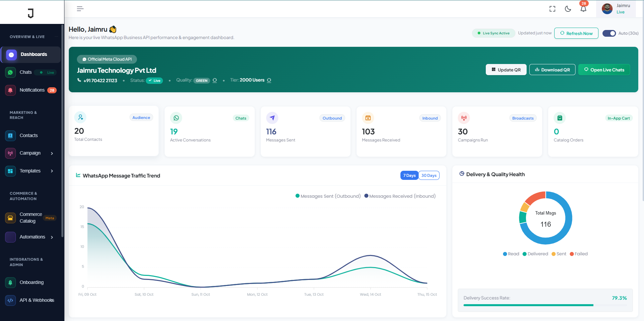
Task: Toggle the Delivered legend in donut chart
Action: point(535,254)
